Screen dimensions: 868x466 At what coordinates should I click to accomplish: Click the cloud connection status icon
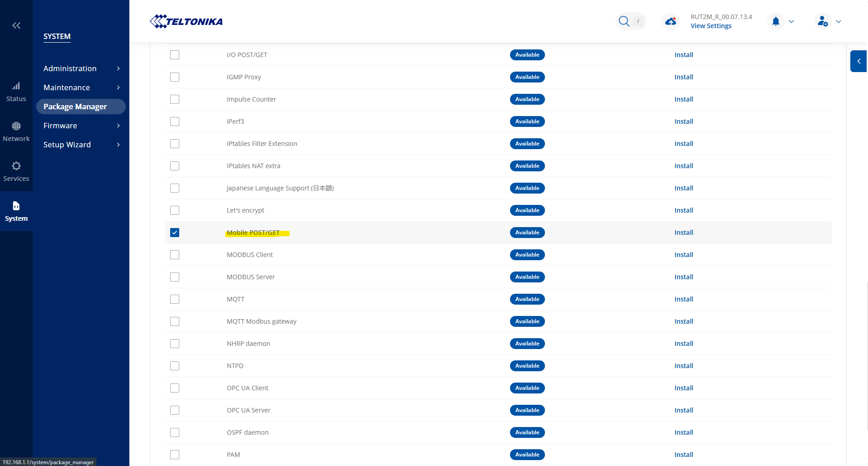point(670,21)
